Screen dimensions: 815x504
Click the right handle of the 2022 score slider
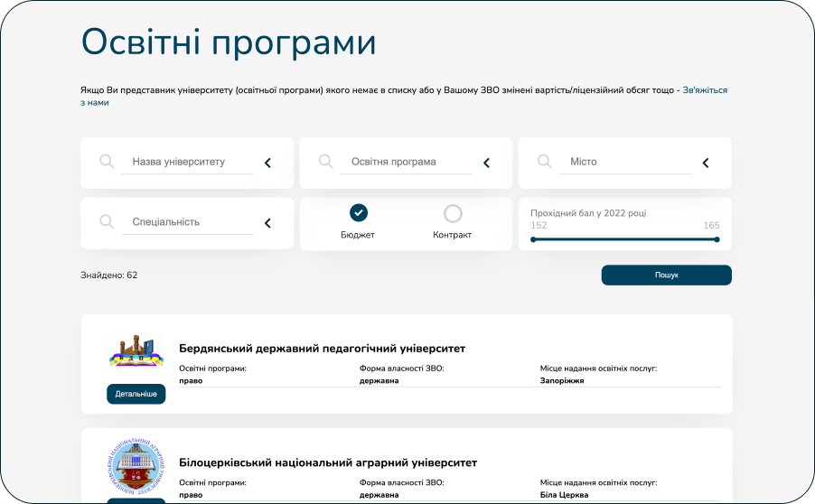pos(717,239)
